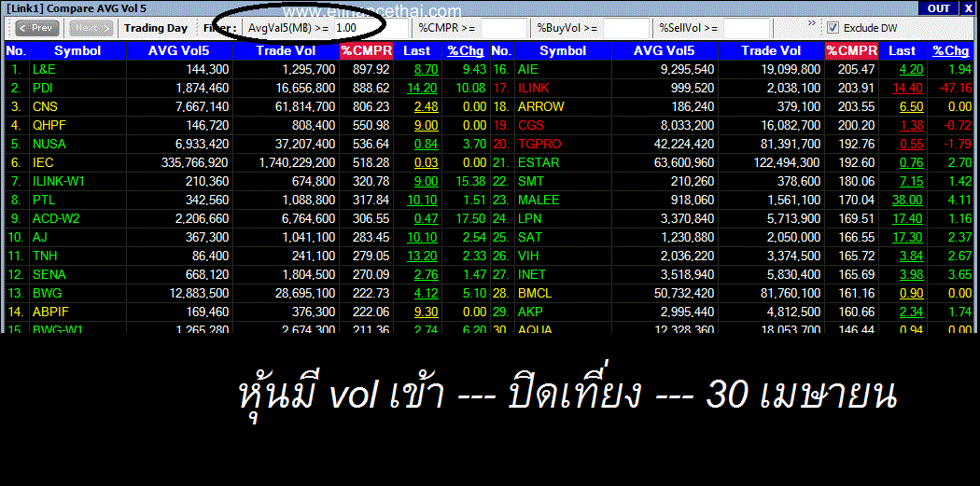Click right Trade Vol column header
Screen dimensions: 980x486
(x=771, y=51)
